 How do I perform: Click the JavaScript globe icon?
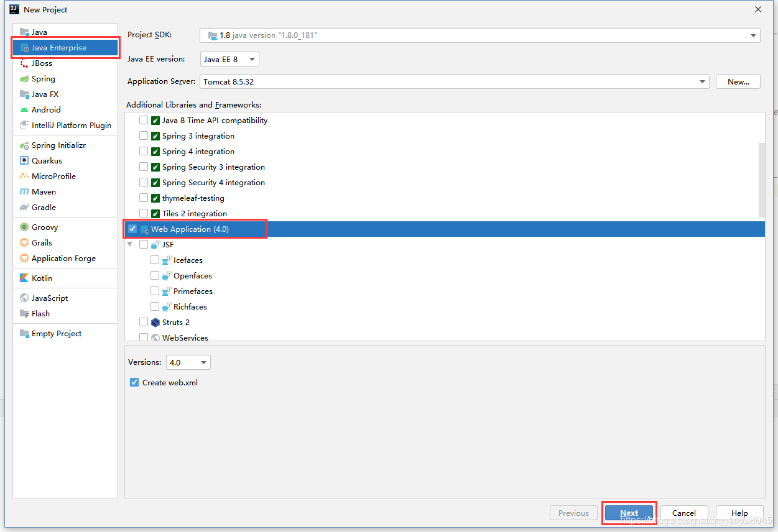(24, 298)
